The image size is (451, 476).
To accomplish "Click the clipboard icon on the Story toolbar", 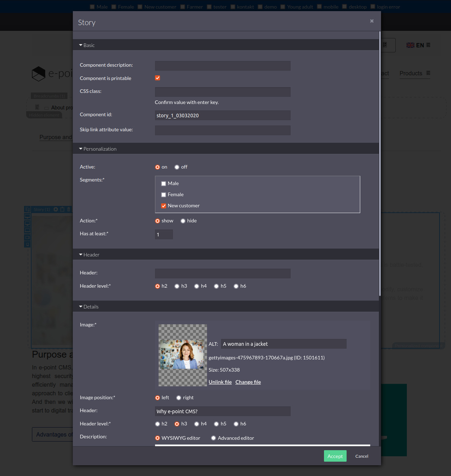I will 62,209.
